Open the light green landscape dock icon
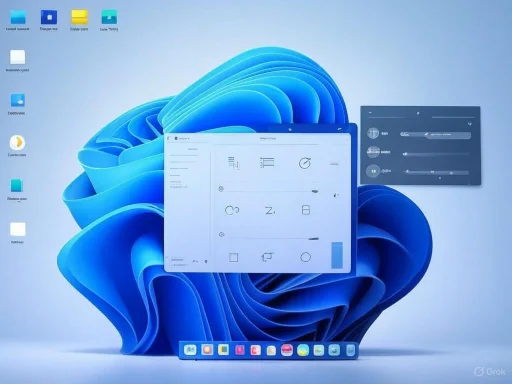The height and width of the screenshot is (384, 512). (319, 350)
